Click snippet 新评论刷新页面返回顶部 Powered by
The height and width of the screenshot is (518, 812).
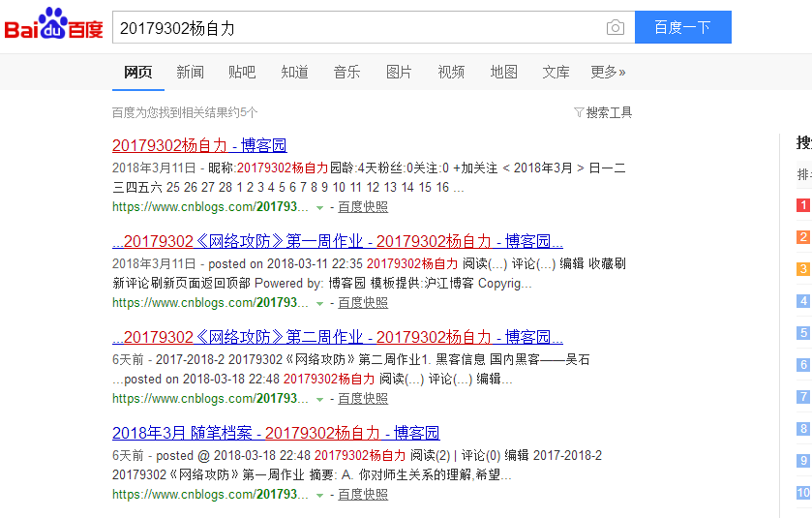218,284
